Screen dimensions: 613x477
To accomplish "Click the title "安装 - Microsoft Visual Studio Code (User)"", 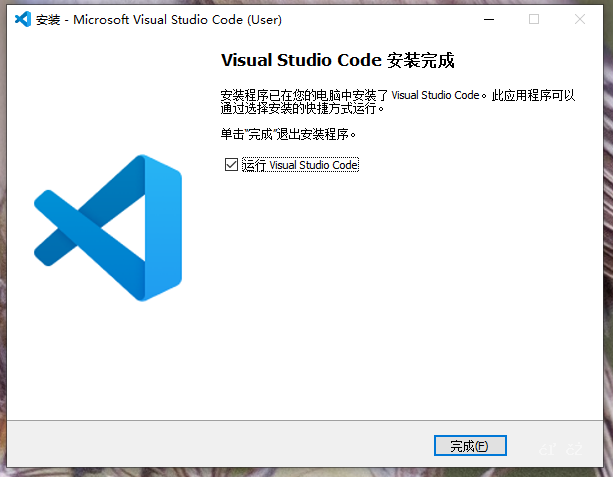I will [x=159, y=20].
